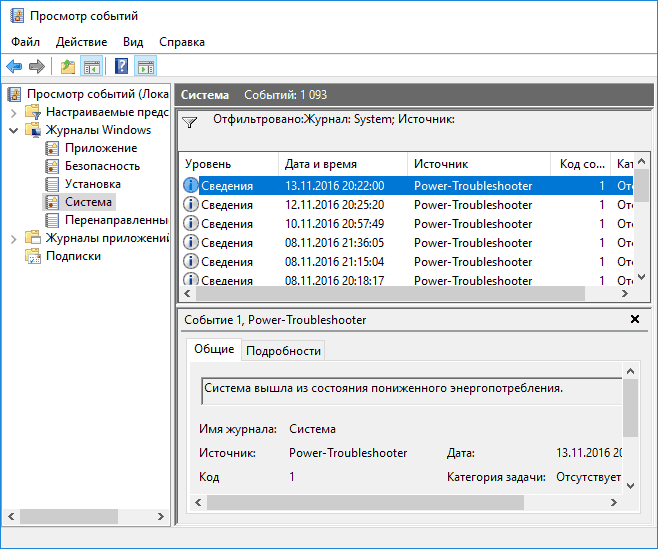This screenshot has width=658, height=549.
Task: Click details pane horizontal scrollbar right arrow
Action: (x=614, y=502)
